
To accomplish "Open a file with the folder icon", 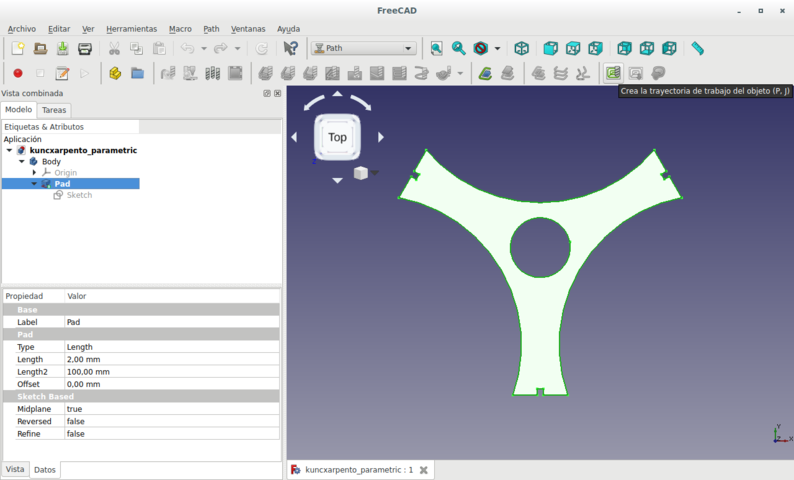I will tap(41, 49).
